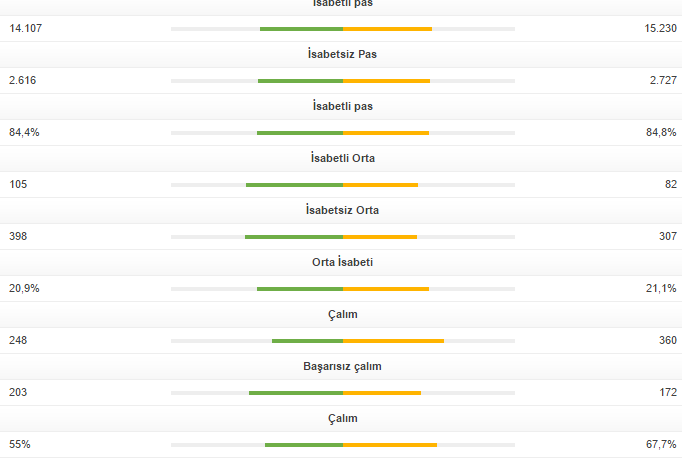Click the orange bar in the Başarısız çalım row
This screenshot has height=470, width=682.
(382, 393)
